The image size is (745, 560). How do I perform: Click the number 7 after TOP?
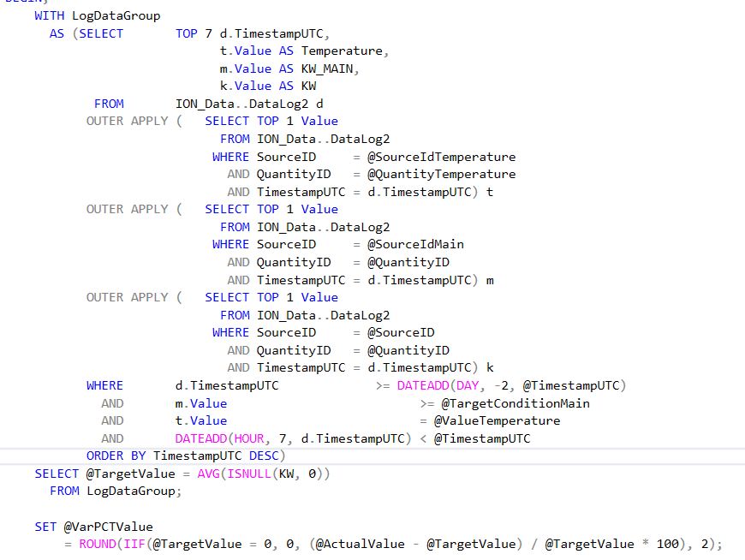point(209,33)
